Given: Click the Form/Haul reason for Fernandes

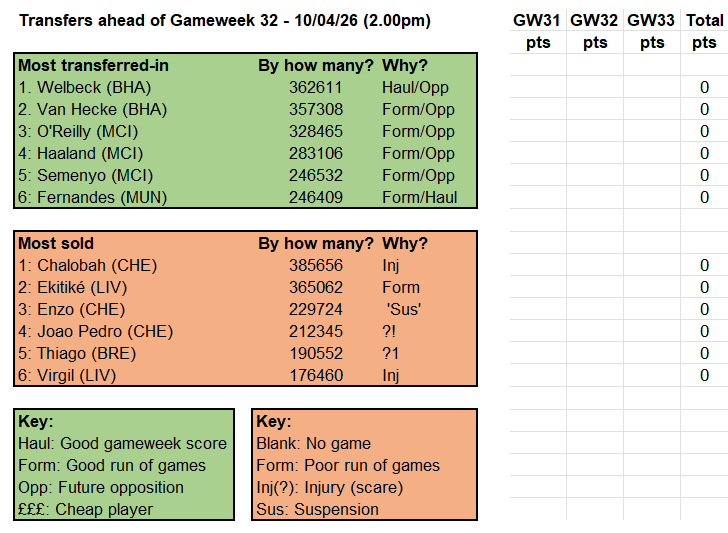Looking at the screenshot, I should coord(419,197).
